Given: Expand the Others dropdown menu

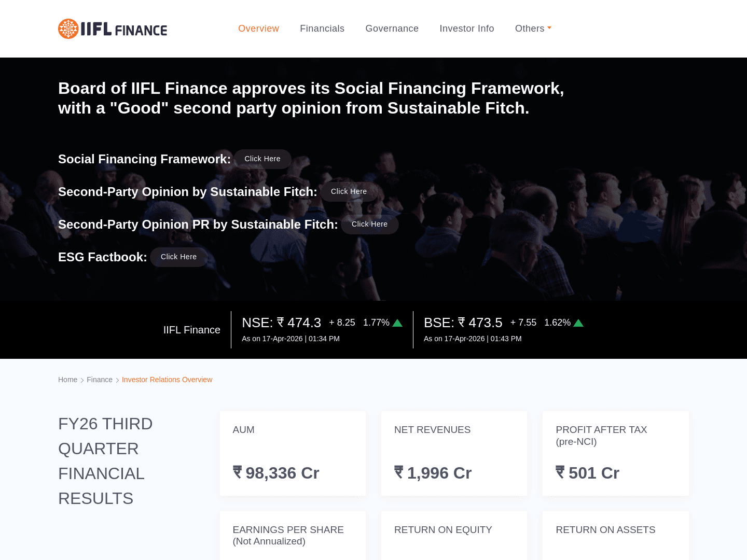Looking at the screenshot, I should tap(533, 29).
